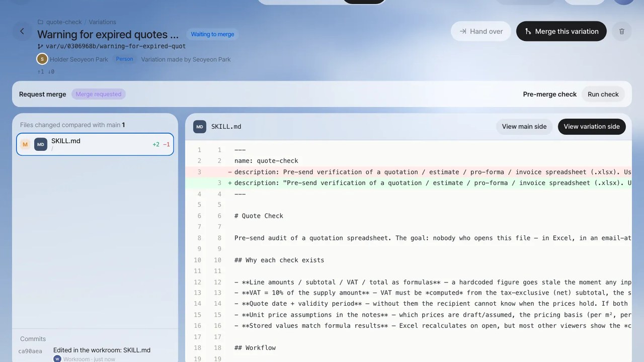Click the MD icon in the SKILL.md file row

pyautogui.click(x=41, y=144)
